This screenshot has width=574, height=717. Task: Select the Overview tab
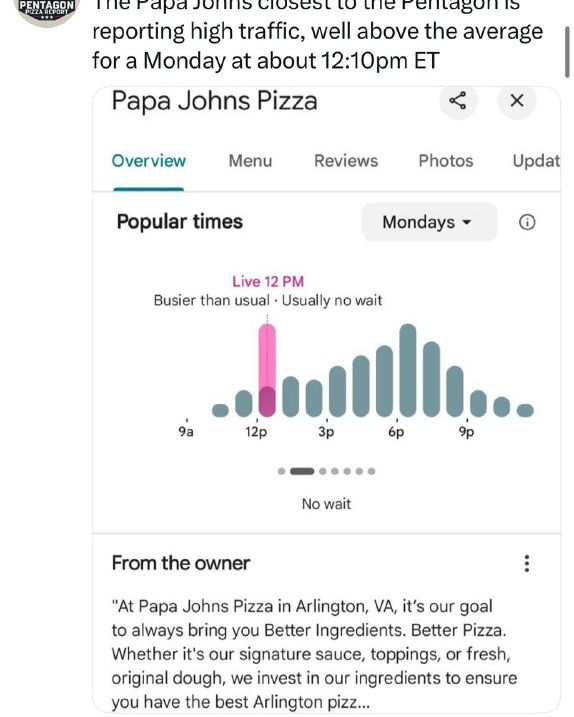(x=149, y=161)
